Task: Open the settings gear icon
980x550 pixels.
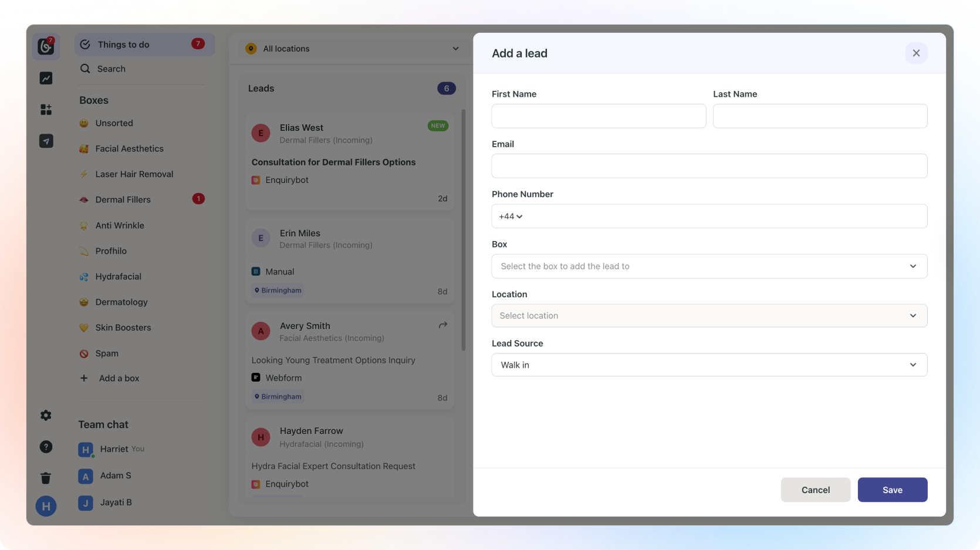Action: (x=46, y=415)
